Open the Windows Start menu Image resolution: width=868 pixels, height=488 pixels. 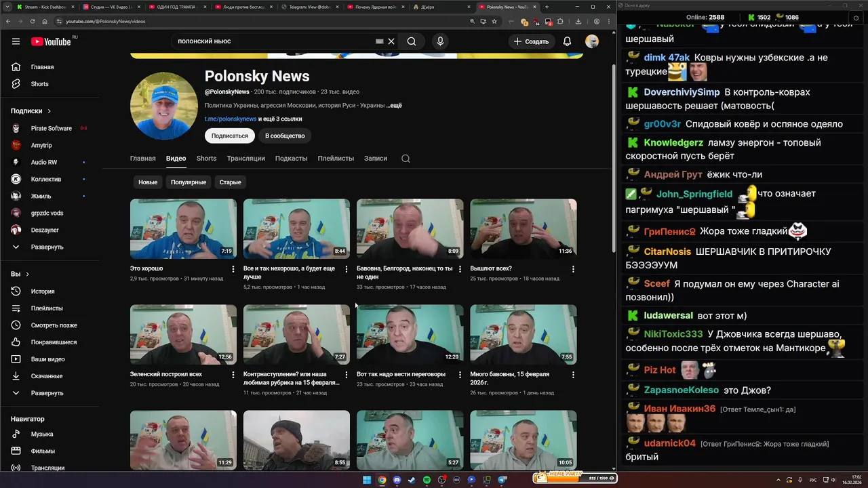tap(367, 480)
